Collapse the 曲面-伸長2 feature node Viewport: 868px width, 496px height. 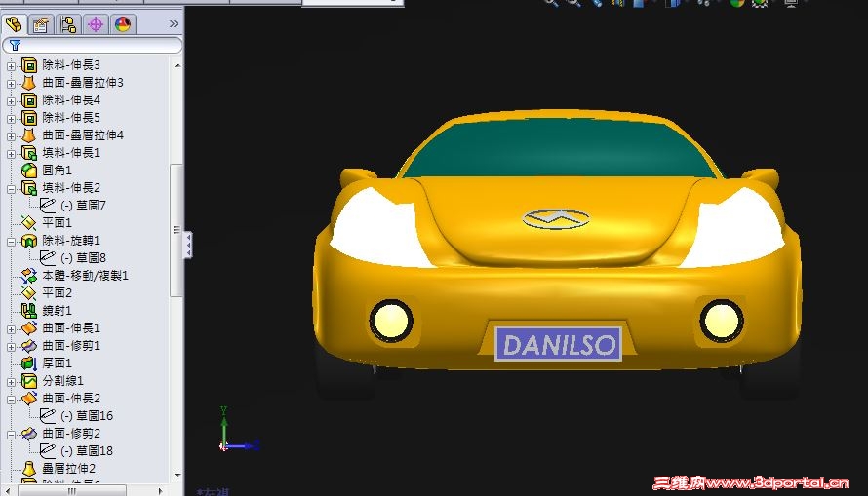[11, 400]
